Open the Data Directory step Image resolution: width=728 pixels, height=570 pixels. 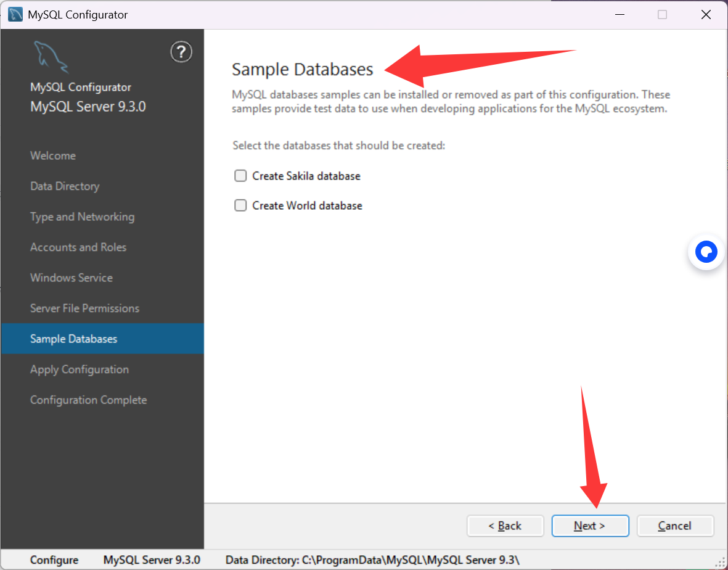tap(65, 186)
